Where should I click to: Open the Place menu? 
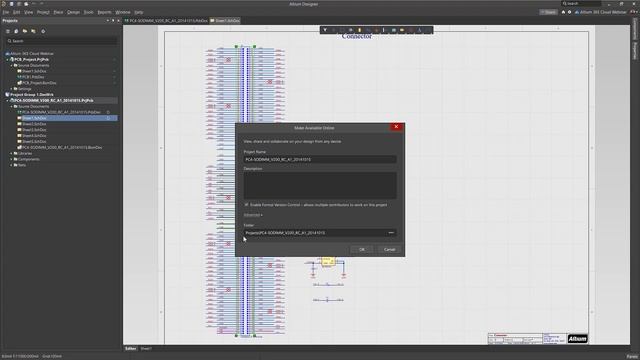(x=58, y=12)
